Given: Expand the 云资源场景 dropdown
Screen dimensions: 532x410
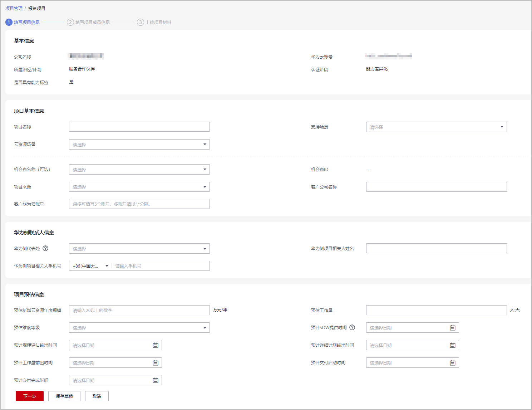Looking at the screenshot, I should tap(139, 145).
